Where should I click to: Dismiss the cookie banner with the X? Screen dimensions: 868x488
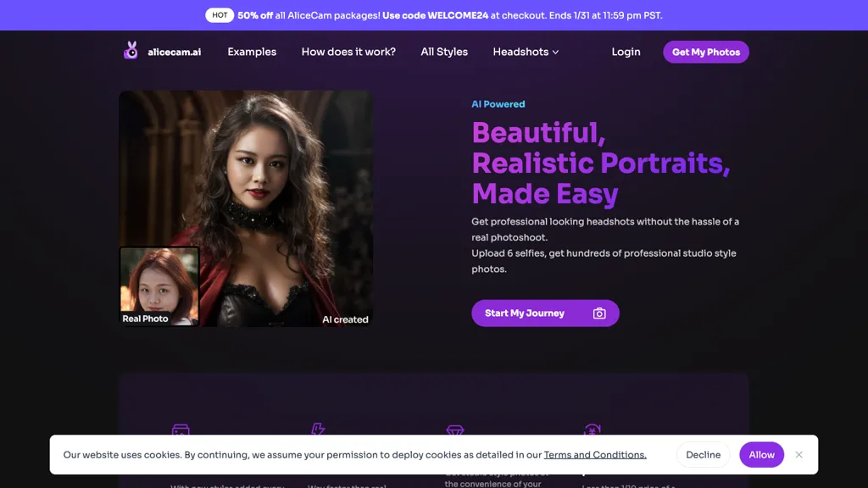(799, 454)
